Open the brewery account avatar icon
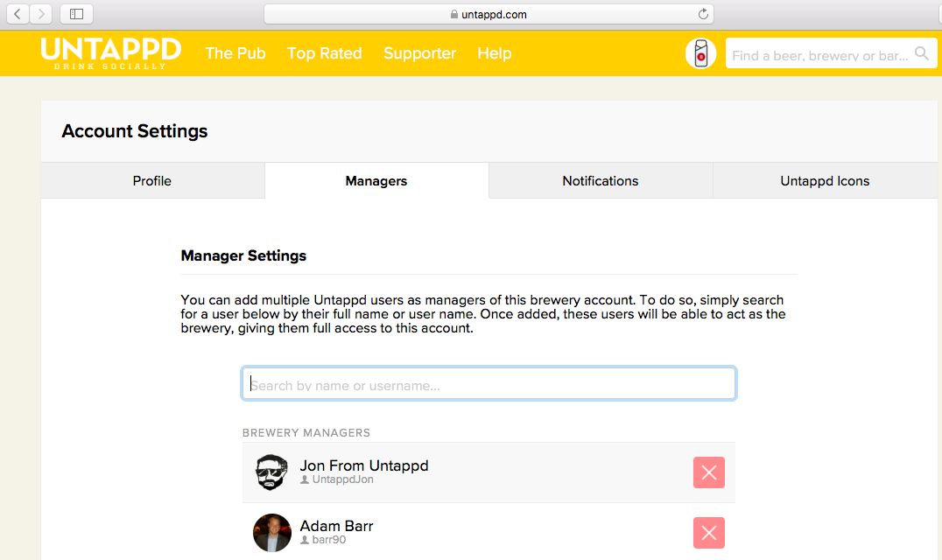Viewport: 942px width, 560px height. [x=700, y=53]
